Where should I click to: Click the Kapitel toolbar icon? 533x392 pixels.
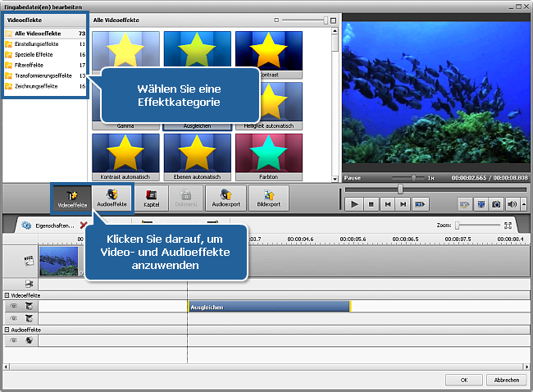point(152,199)
